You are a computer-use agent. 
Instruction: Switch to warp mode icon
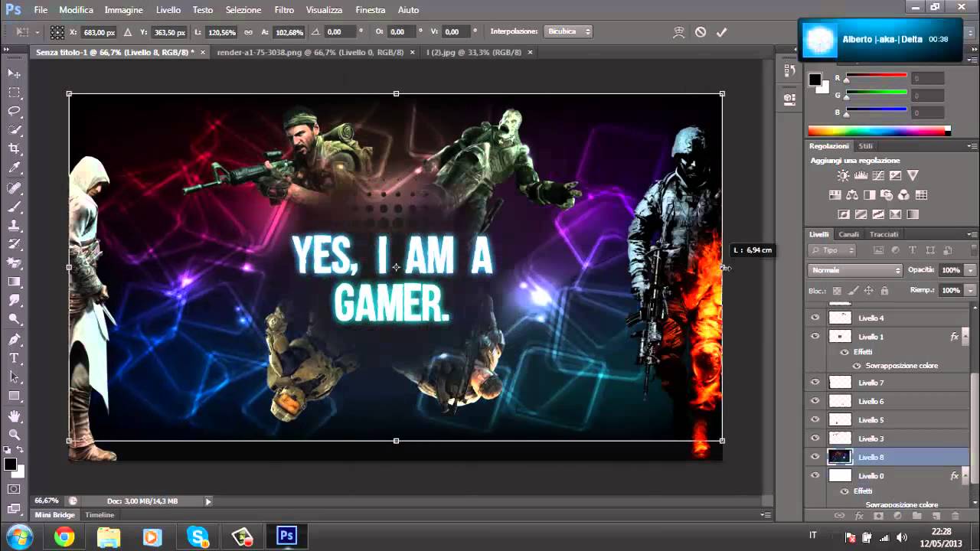point(678,32)
